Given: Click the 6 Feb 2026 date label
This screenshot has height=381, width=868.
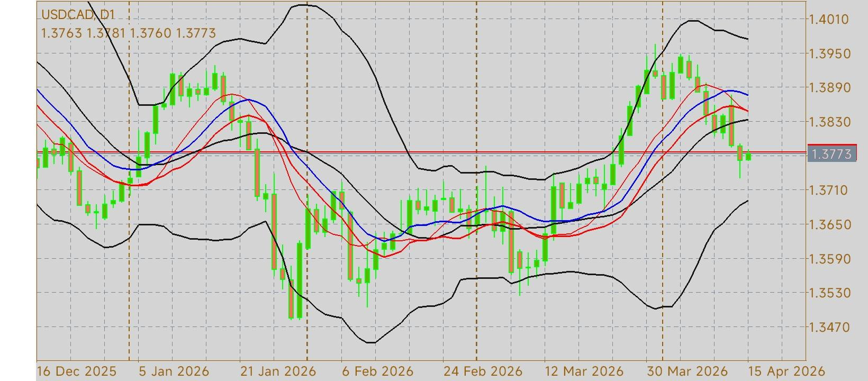Looking at the screenshot, I should point(377,371).
